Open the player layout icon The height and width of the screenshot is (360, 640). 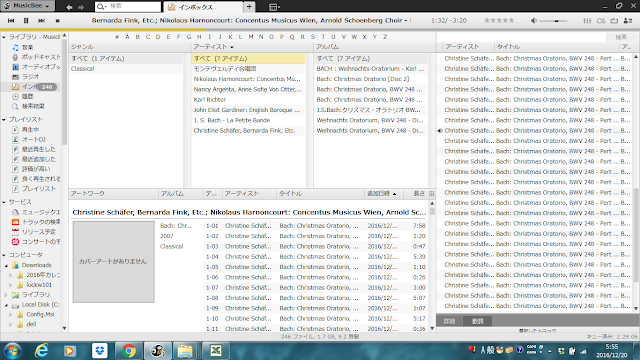(628, 20)
